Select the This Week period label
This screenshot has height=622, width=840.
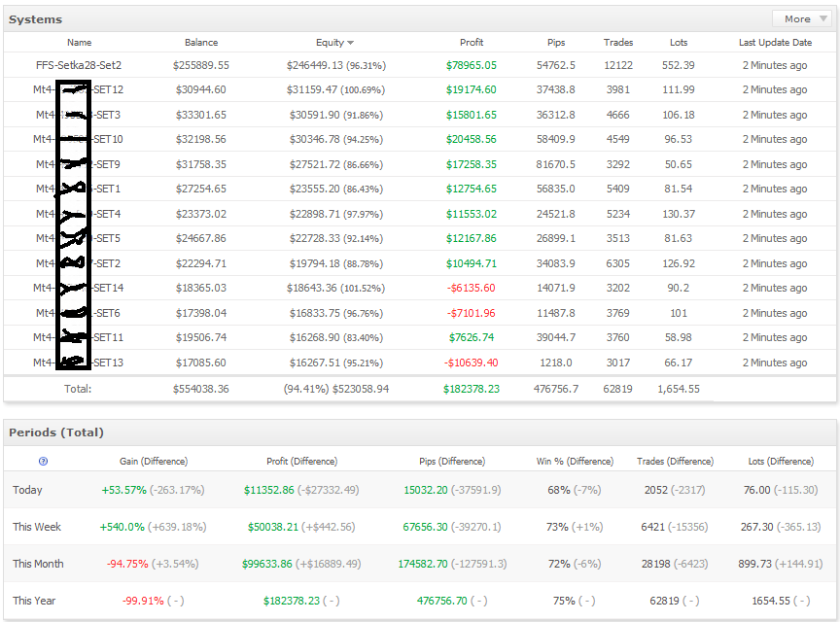(x=37, y=527)
